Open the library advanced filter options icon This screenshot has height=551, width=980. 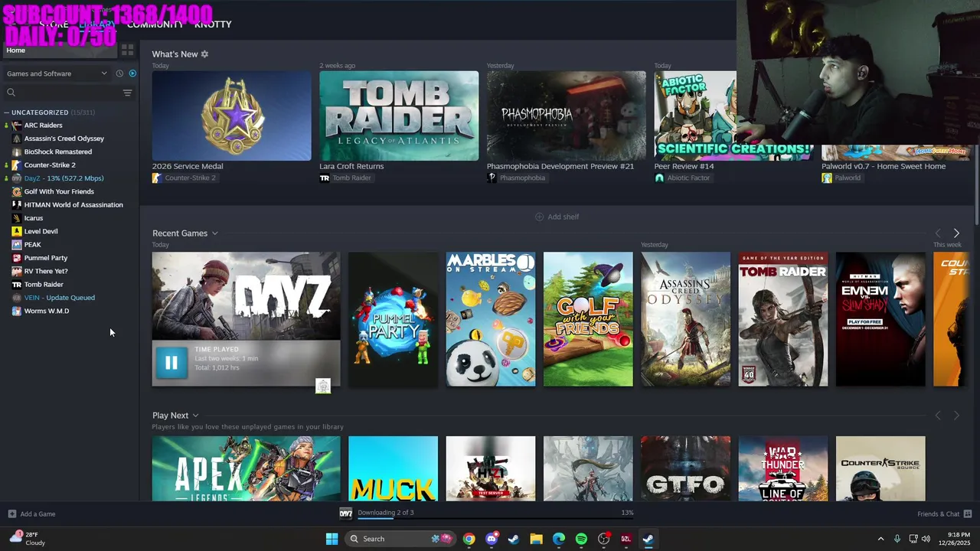click(x=127, y=93)
